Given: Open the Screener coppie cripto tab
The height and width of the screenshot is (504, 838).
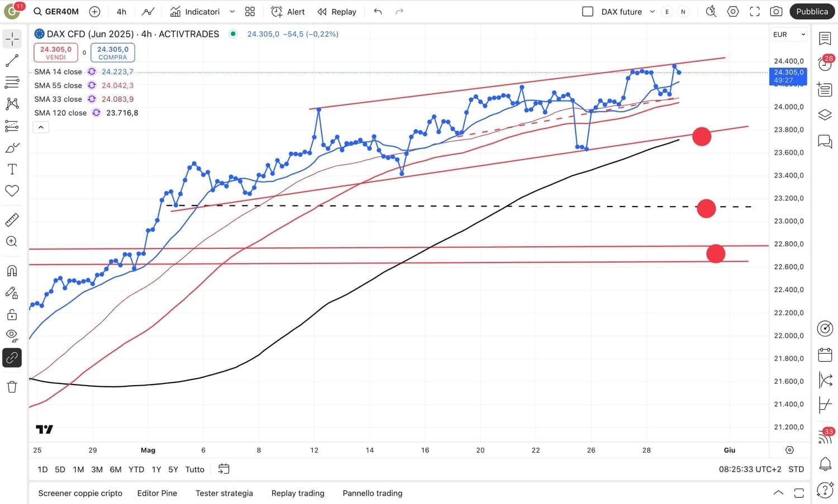Looking at the screenshot, I should (80, 493).
